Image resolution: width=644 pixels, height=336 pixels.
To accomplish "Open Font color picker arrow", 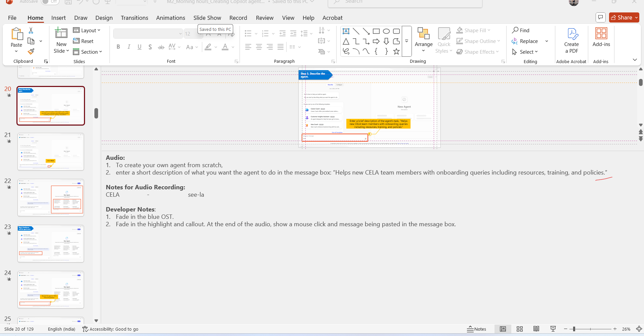I will [233, 47].
